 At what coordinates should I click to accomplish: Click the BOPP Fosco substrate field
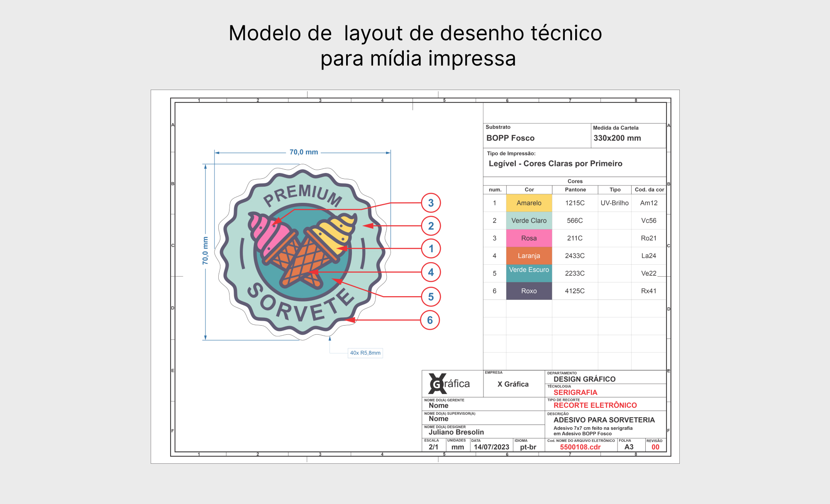(510, 138)
